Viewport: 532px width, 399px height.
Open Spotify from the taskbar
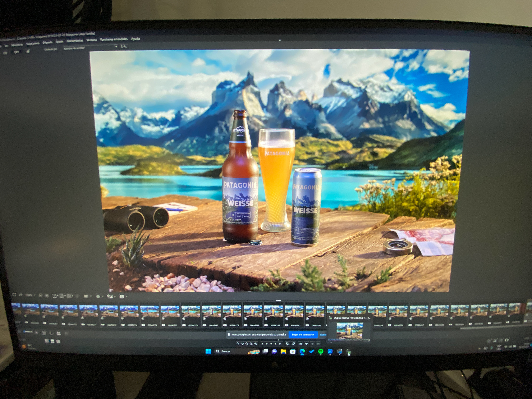pyautogui.click(x=321, y=351)
